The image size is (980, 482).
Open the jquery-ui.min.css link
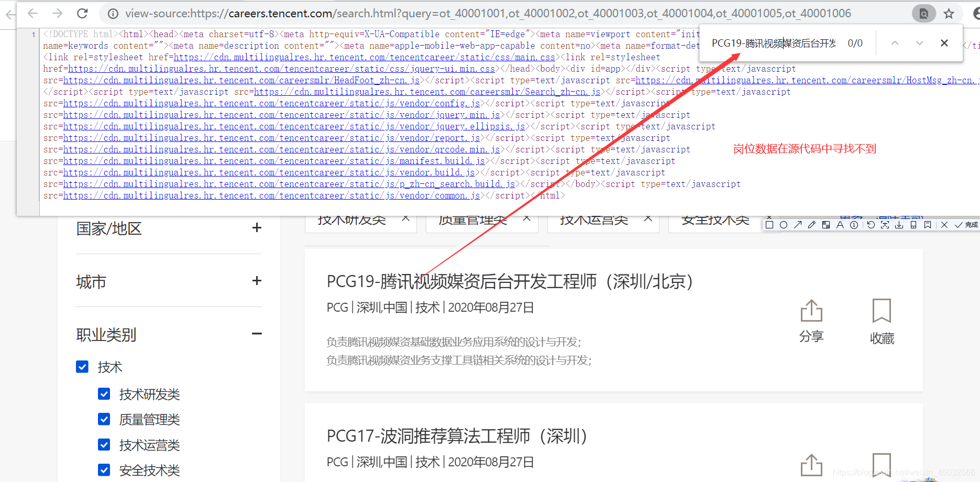[282, 69]
